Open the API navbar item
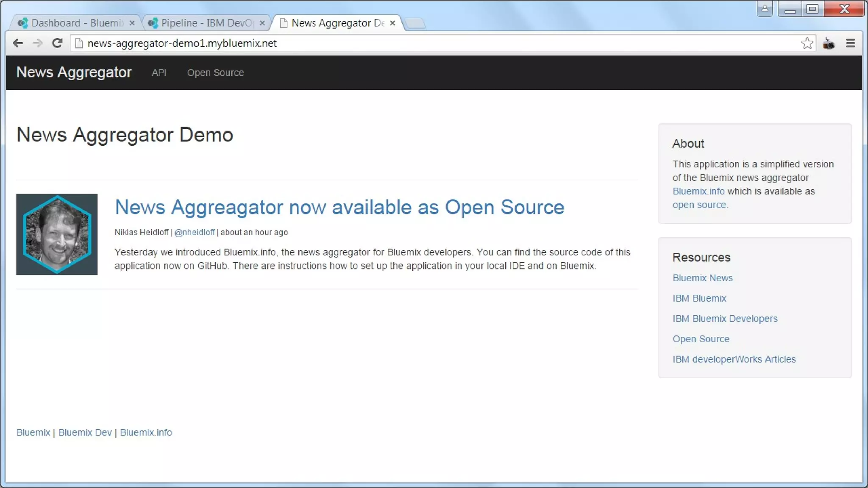Screen dimensions: 868x488 tap(159, 73)
